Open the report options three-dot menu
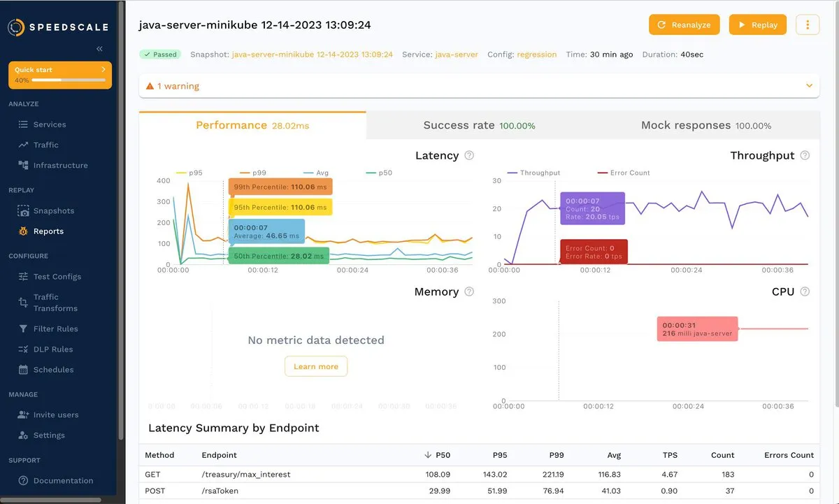 808,24
